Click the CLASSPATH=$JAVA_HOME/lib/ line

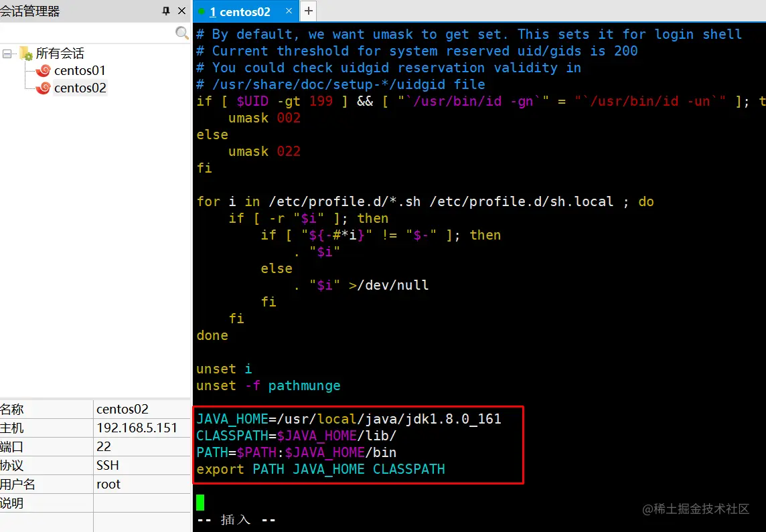[x=297, y=436]
